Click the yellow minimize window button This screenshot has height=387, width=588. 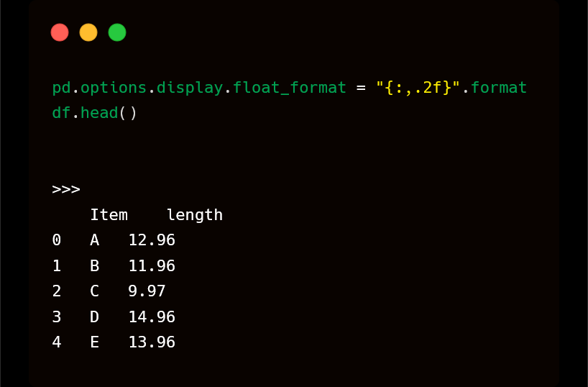click(88, 32)
